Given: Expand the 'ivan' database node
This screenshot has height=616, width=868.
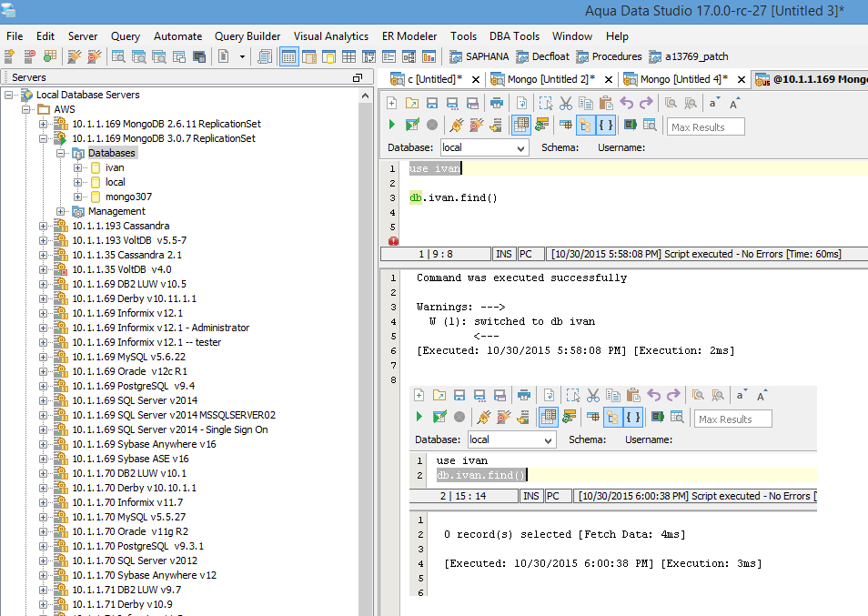Looking at the screenshot, I should click(77, 167).
